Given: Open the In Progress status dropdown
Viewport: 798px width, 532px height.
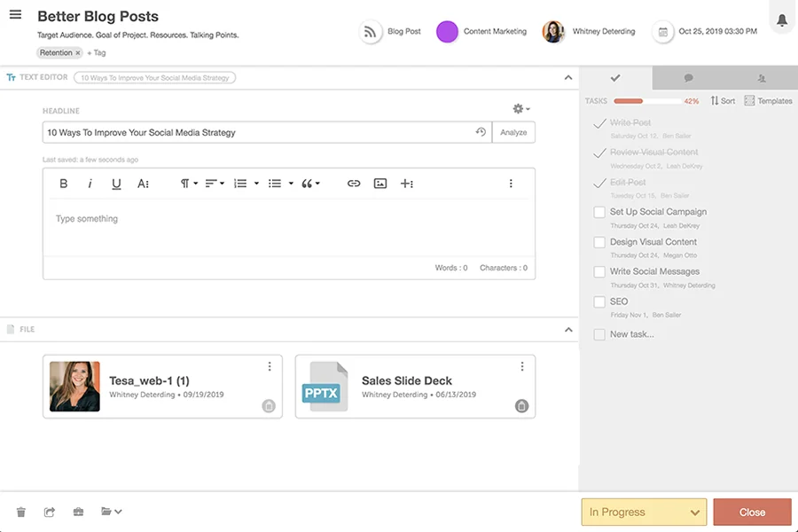Looking at the screenshot, I should click(643, 512).
